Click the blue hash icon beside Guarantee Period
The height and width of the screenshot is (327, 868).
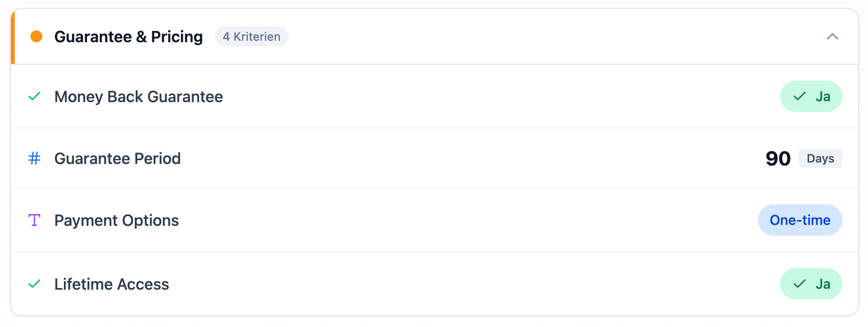point(34,159)
